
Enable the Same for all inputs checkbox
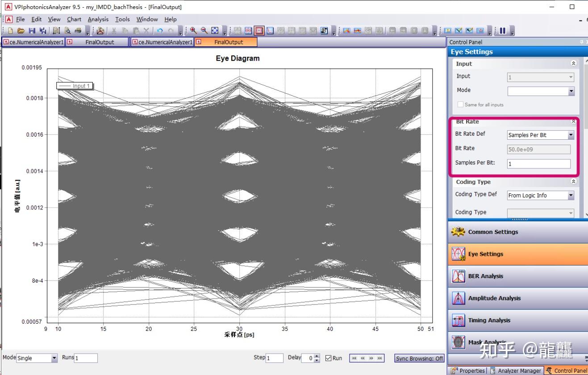coord(460,104)
